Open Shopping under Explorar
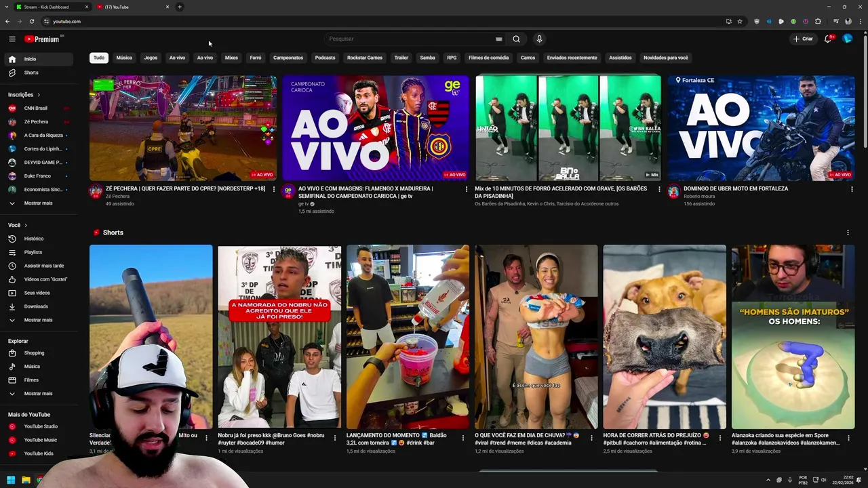868x488 pixels. (x=39, y=352)
